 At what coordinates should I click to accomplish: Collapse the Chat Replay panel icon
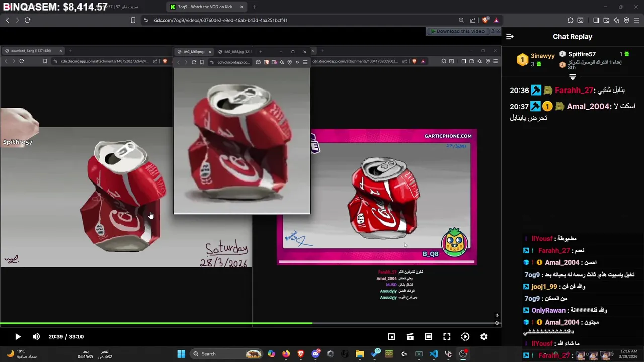[510, 37]
